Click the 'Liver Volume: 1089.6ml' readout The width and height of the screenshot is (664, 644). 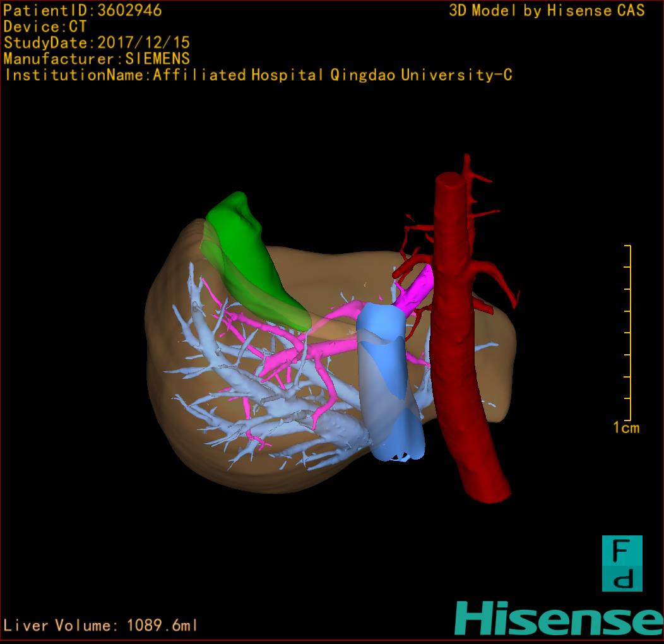(100, 625)
